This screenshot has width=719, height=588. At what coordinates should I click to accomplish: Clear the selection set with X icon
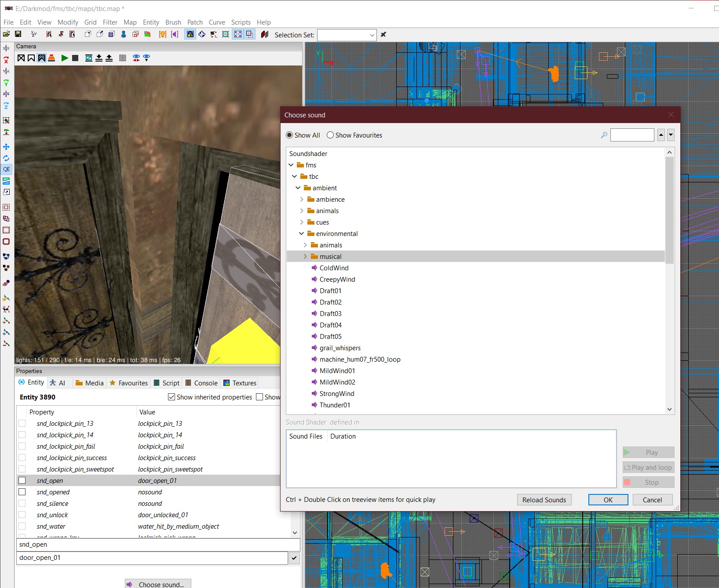tap(383, 35)
